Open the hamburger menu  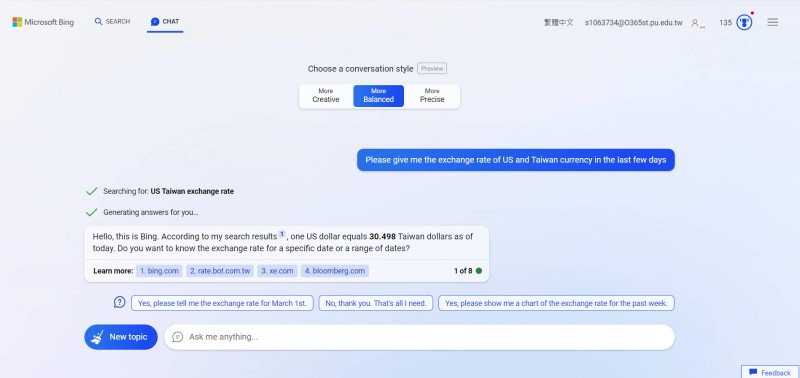point(772,22)
